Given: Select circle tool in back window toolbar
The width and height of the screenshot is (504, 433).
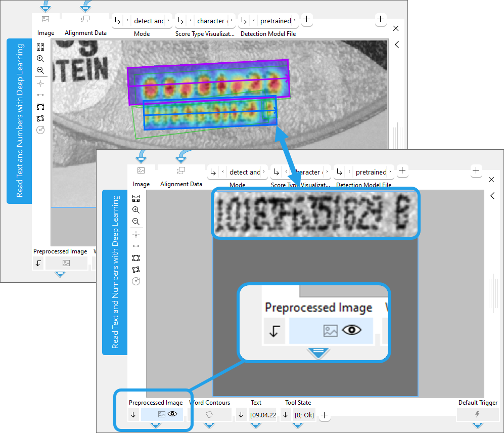Looking at the screenshot, I should [x=40, y=130].
